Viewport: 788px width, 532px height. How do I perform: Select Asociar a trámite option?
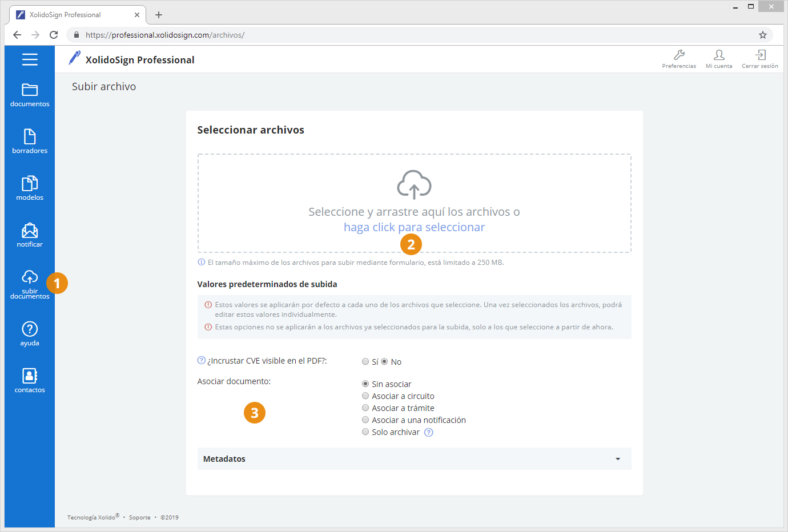point(365,408)
